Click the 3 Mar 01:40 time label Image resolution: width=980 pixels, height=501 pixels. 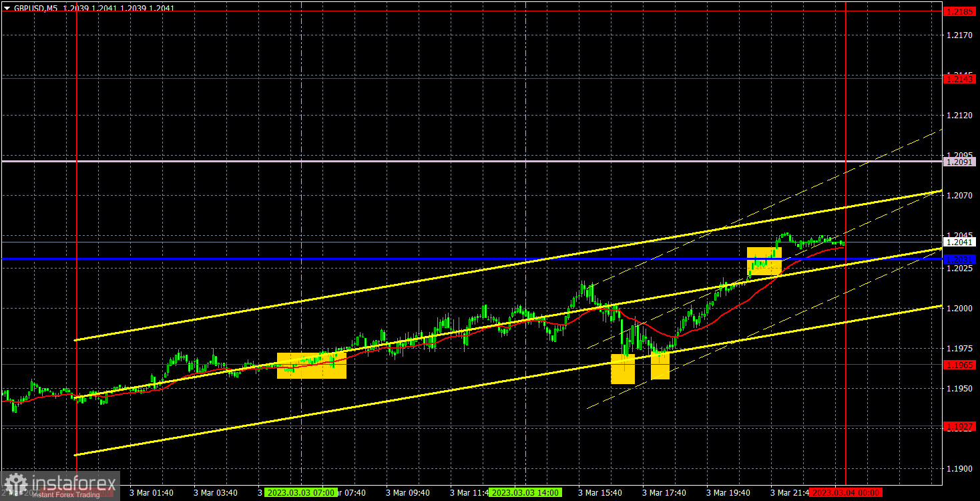tap(152, 492)
